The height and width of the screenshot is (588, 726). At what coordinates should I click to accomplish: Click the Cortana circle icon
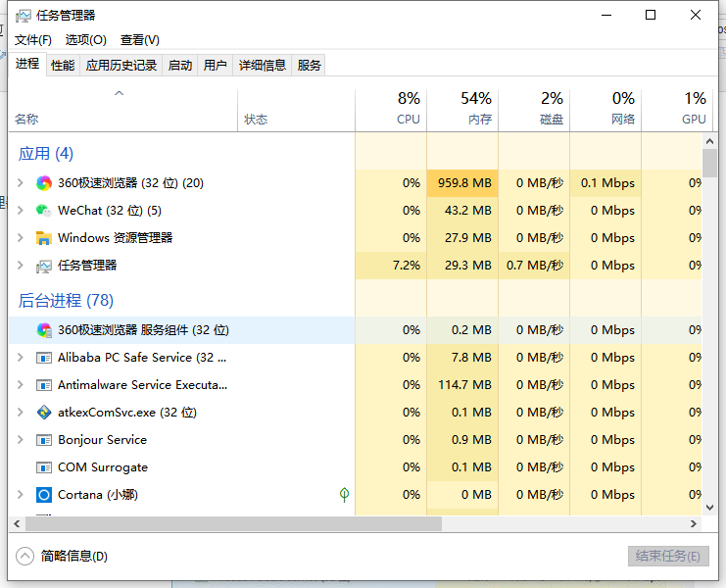44,495
